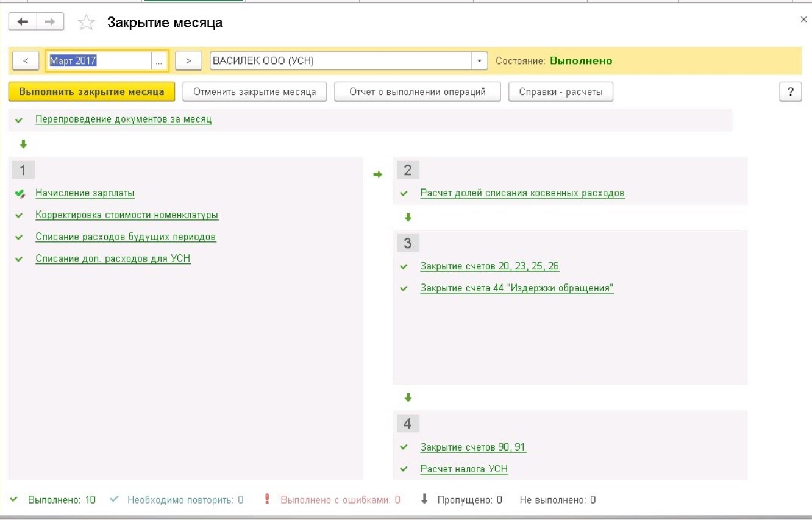Open Отчет о выполнении операций
812x520 pixels.
tap(418, 92)
